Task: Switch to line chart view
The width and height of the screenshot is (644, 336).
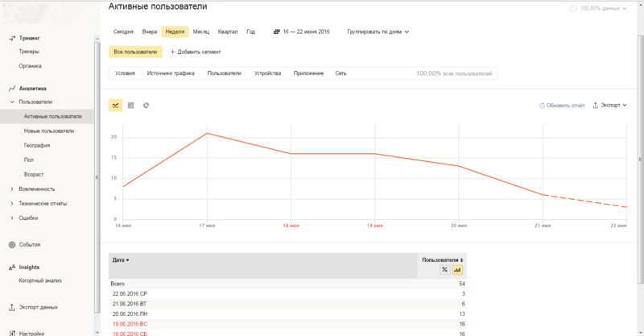Action: coord(116,105)
